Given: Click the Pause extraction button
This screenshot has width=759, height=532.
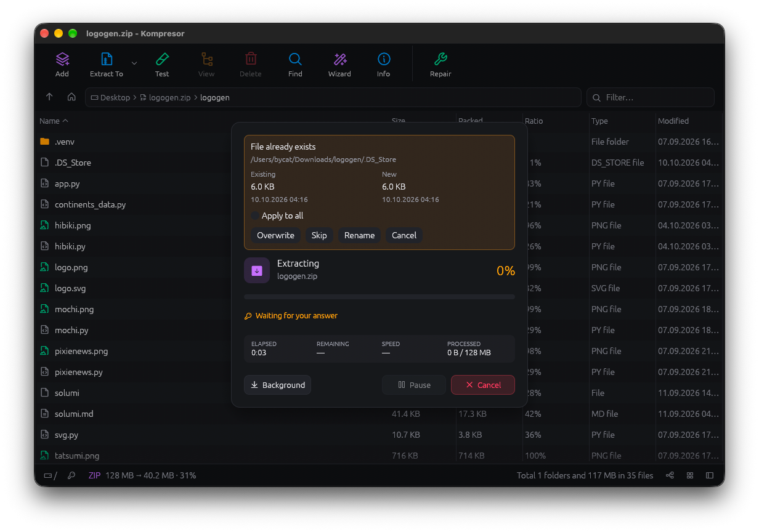Looking at the screenshot, I should 414,385.
